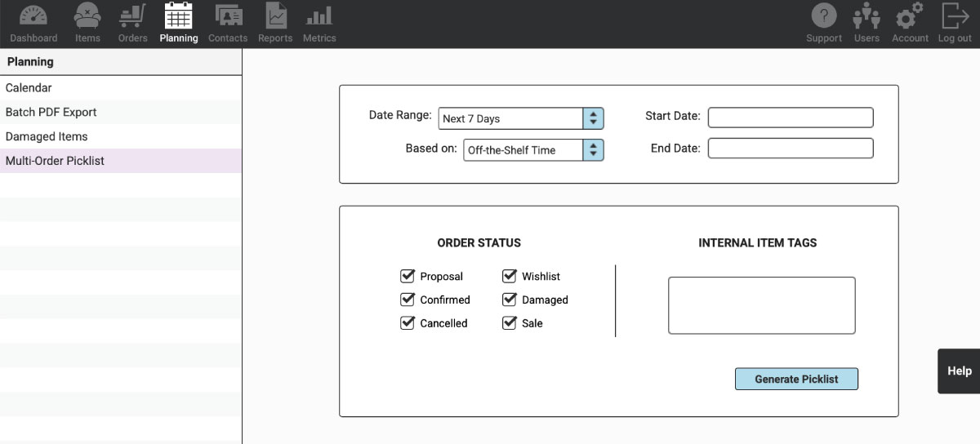The width and height of the screenshot is (980, 444).
Task: Click the Start Date input field
Action: tap(790, 118)
